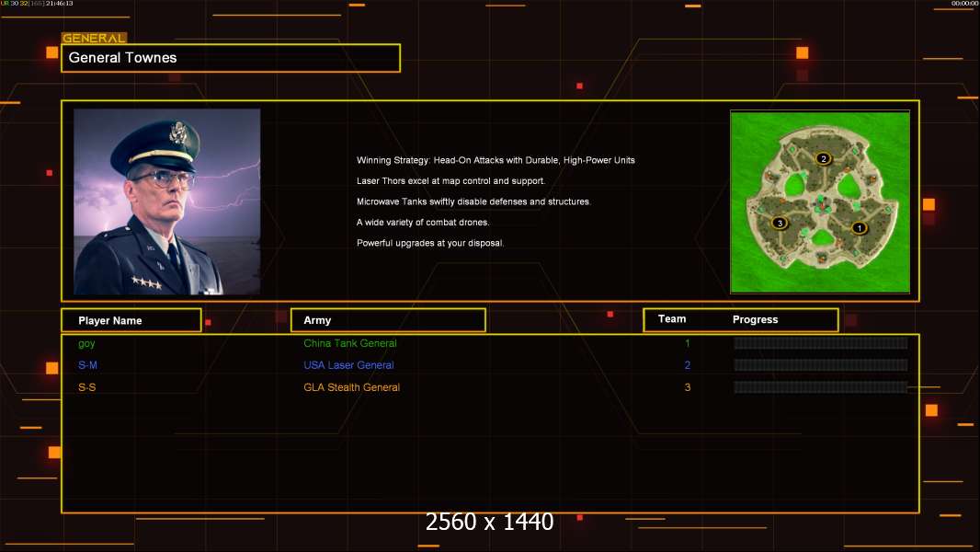Select player name goy
The image size is (980, 552).
(x=86, y=343)
